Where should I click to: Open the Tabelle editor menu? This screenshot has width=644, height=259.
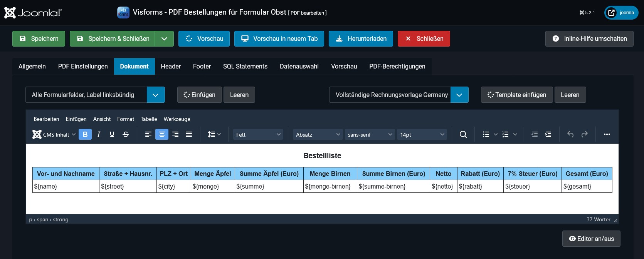point(149,119)
